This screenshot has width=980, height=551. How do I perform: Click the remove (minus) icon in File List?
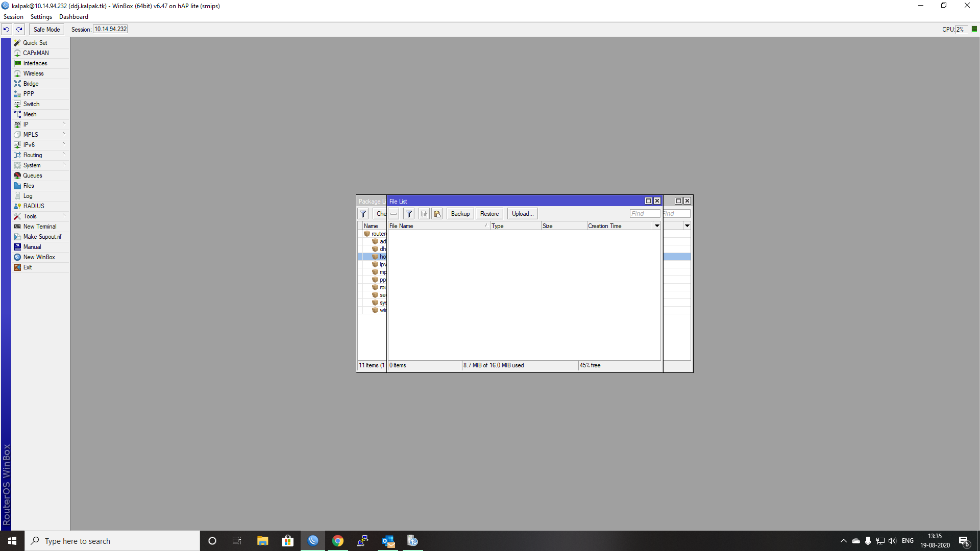(394, 213)
